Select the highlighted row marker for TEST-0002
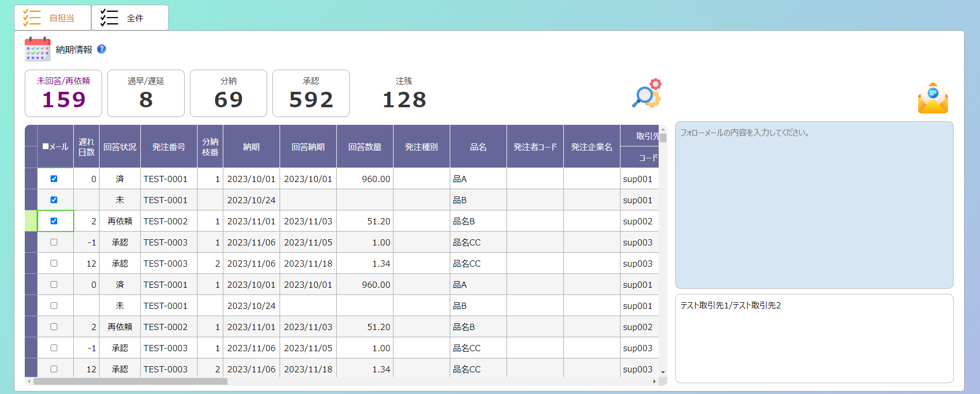Image resolution: width=980 pixels, height=394 pixels. coord(31,221)
